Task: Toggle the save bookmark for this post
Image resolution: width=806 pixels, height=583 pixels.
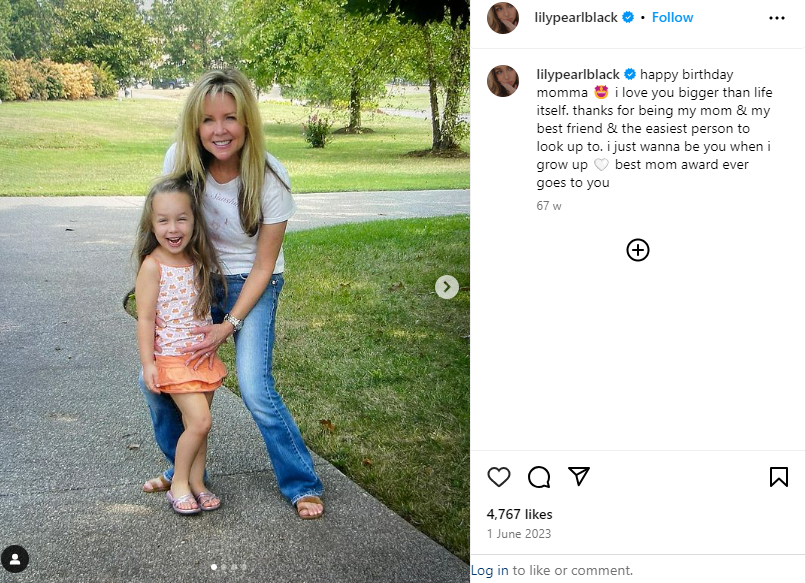Action: (x=779, y=477)
